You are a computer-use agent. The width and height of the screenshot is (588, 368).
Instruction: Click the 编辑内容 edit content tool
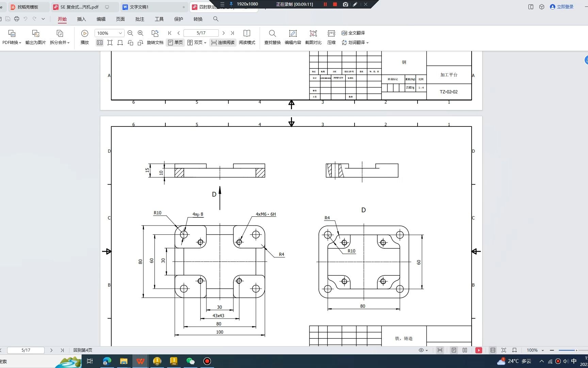(293, 37)
